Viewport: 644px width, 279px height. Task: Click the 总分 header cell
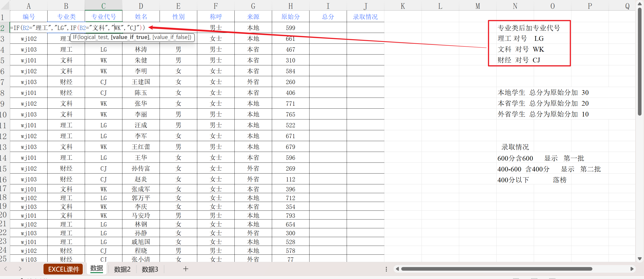[x=328, y=17]
